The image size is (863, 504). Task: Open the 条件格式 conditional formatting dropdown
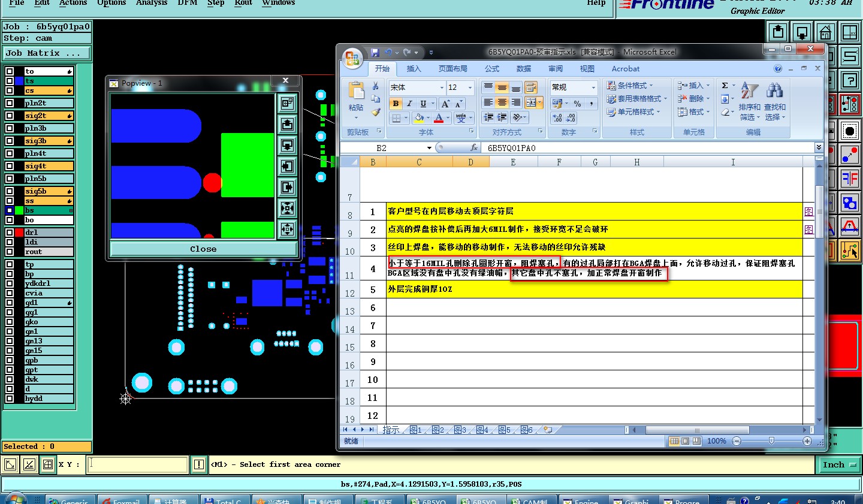(x=630, y=86)
